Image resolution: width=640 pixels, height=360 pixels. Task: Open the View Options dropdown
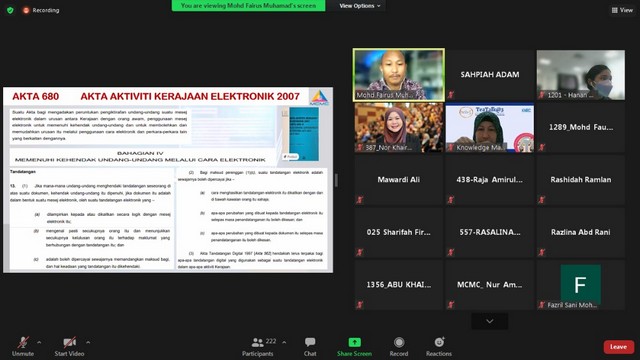(360, 6)
